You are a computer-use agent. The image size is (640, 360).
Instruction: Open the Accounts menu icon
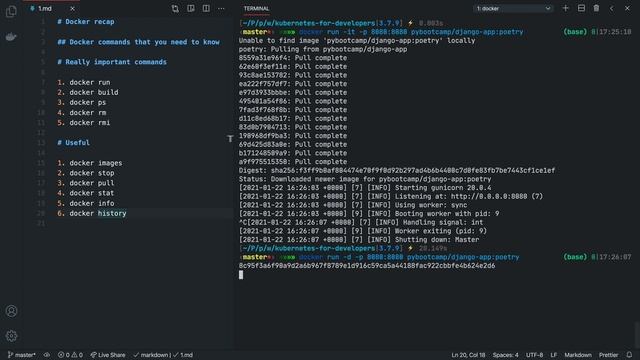(11, 311)
